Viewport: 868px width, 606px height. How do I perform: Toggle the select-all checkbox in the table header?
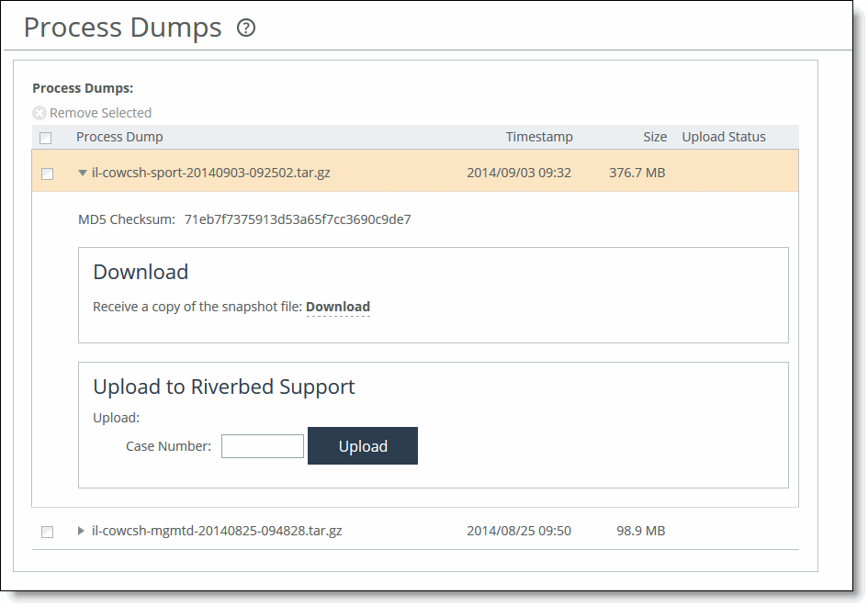[x=45, y=136]
